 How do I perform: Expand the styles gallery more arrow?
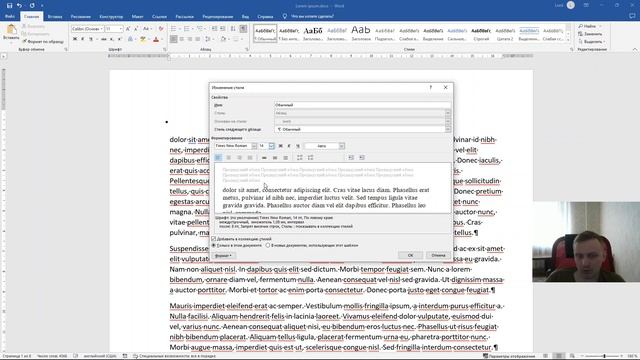[x=568, y=39]
